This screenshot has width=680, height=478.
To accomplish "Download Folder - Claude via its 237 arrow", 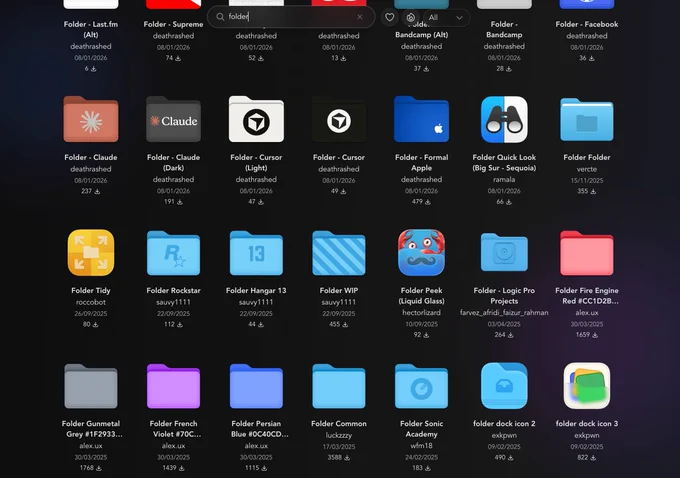I will [97, 191].
